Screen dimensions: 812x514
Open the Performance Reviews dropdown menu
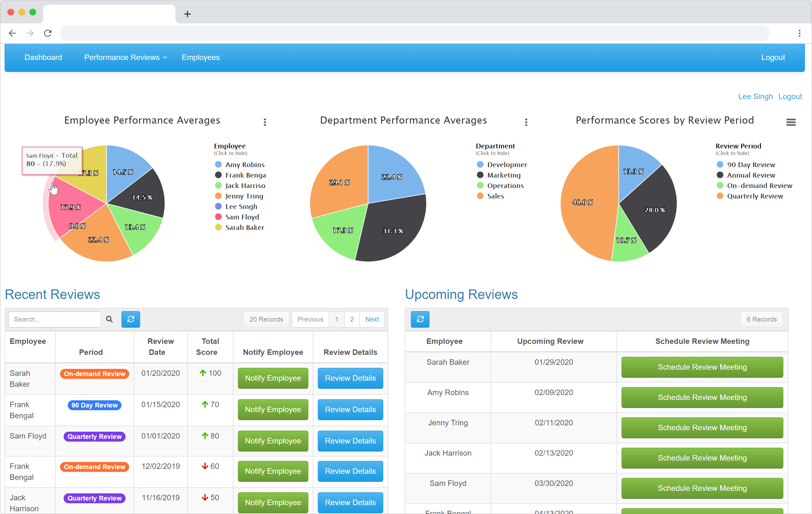124,57
